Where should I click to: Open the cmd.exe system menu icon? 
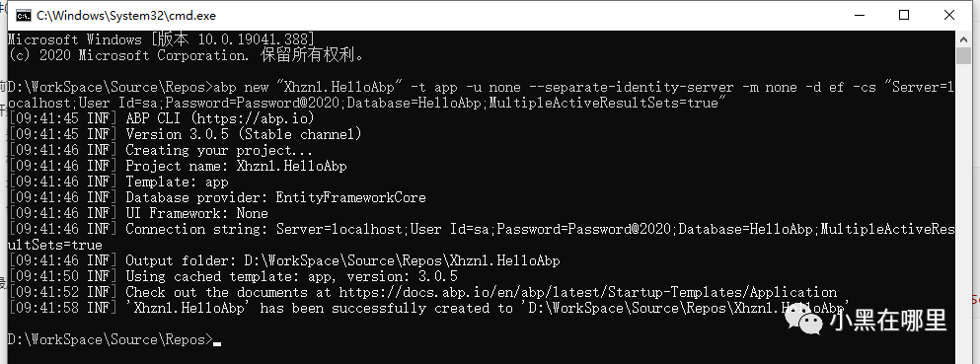point(23,15)
